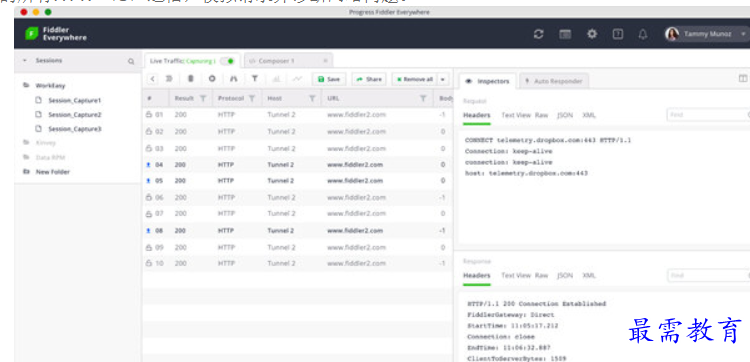Open dropdown next to Remove all
750x362 pixels.
point(443,79)
